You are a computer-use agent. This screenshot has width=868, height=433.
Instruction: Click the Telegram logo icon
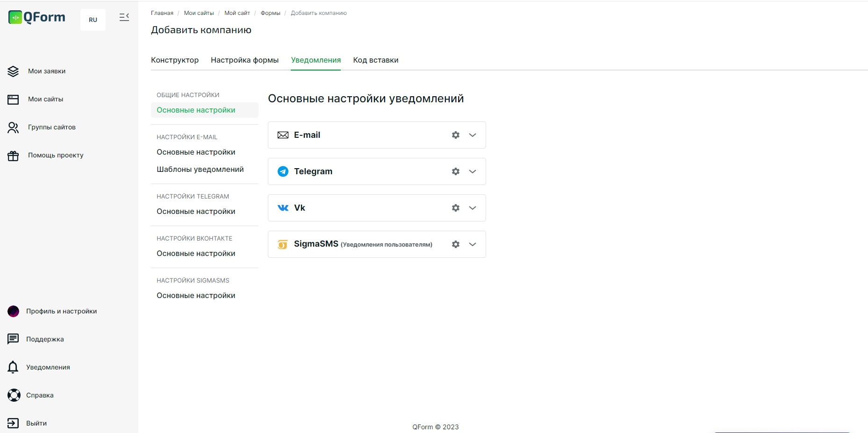[x=283, y=171]
